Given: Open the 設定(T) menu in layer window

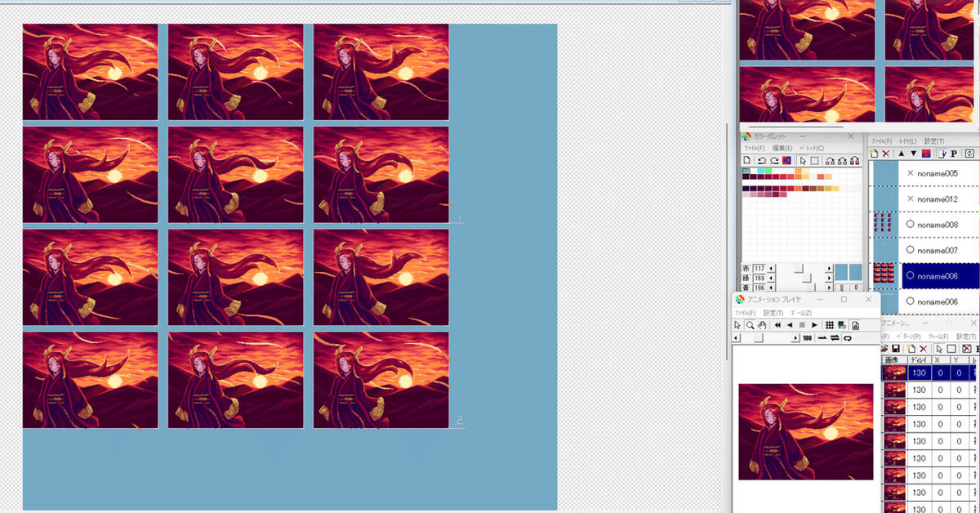Looking at the screenshot, I should (x=934, y=141).
